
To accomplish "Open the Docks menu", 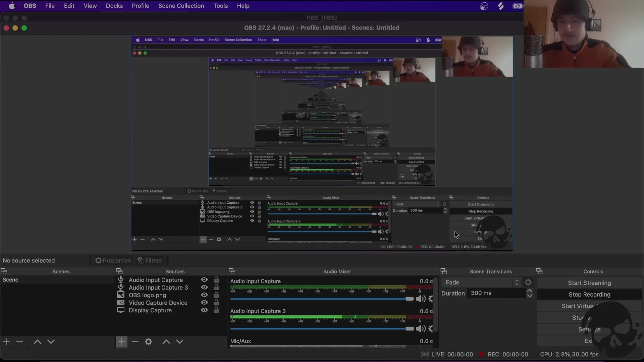I will tap(114, 6).
